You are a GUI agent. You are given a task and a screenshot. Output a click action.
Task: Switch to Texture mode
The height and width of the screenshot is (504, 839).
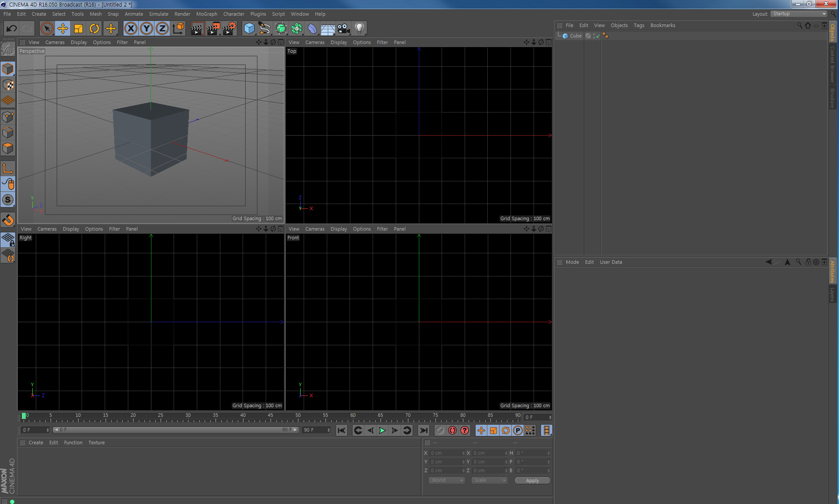tap(8, 85)
